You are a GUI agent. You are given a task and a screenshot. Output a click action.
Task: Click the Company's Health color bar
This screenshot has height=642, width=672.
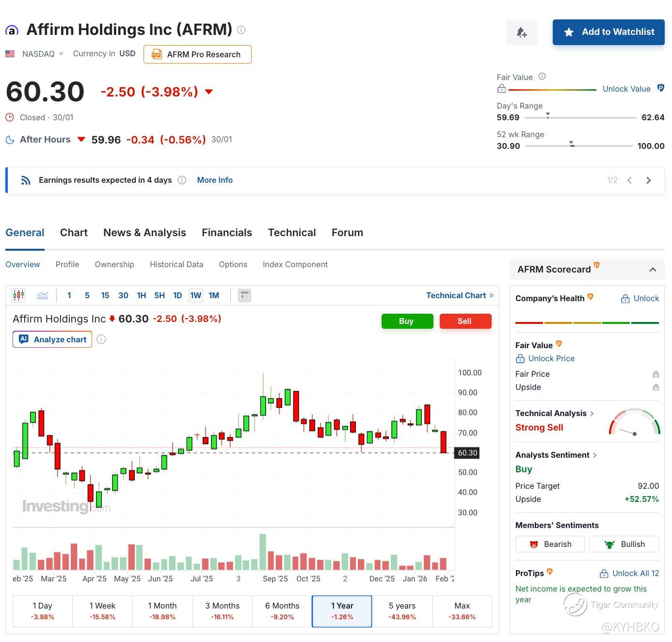pyautogui.click(x=587, y=323)
